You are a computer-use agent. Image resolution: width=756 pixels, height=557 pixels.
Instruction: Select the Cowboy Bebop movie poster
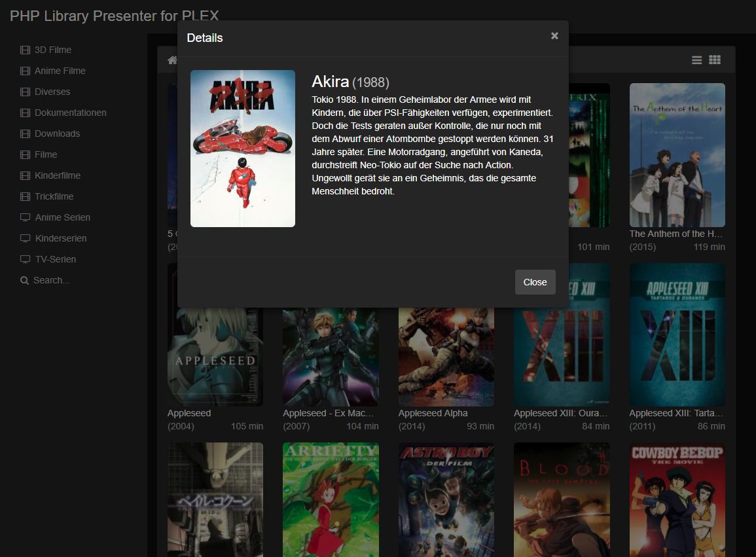[677, 499]
